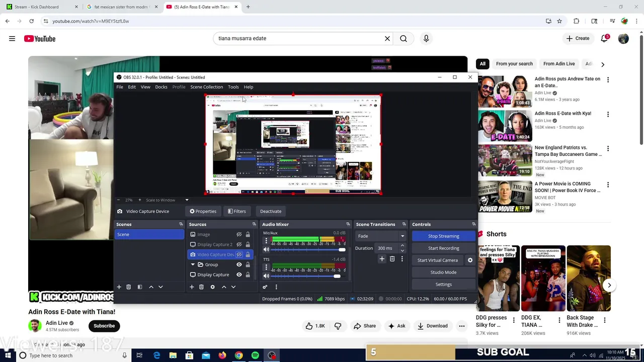This screenshot has height=362, width=644.
Task: Add a new scene transition
Action: point(382,259)
